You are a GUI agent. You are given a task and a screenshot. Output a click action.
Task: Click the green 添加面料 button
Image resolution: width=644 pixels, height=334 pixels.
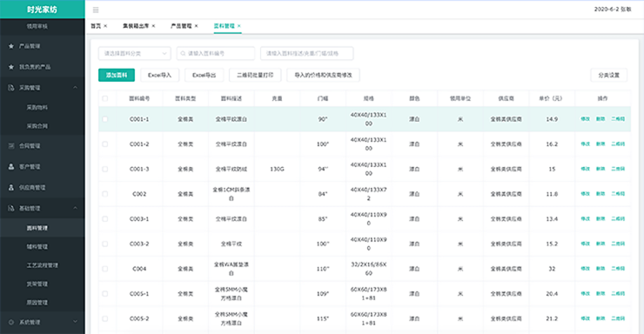[117, 75]
